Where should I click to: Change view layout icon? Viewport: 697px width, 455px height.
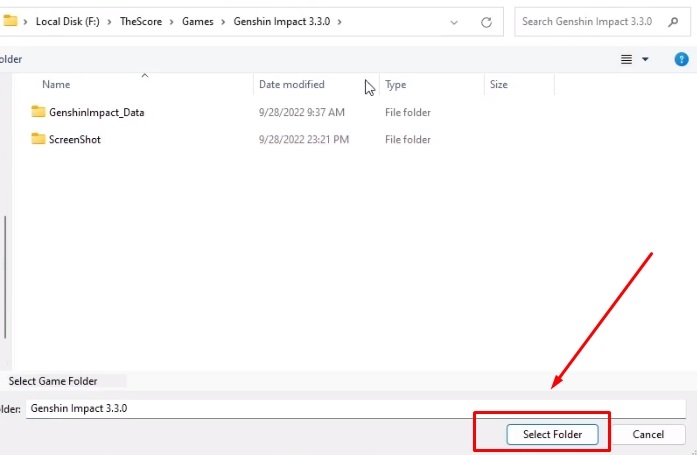(626, 59)
